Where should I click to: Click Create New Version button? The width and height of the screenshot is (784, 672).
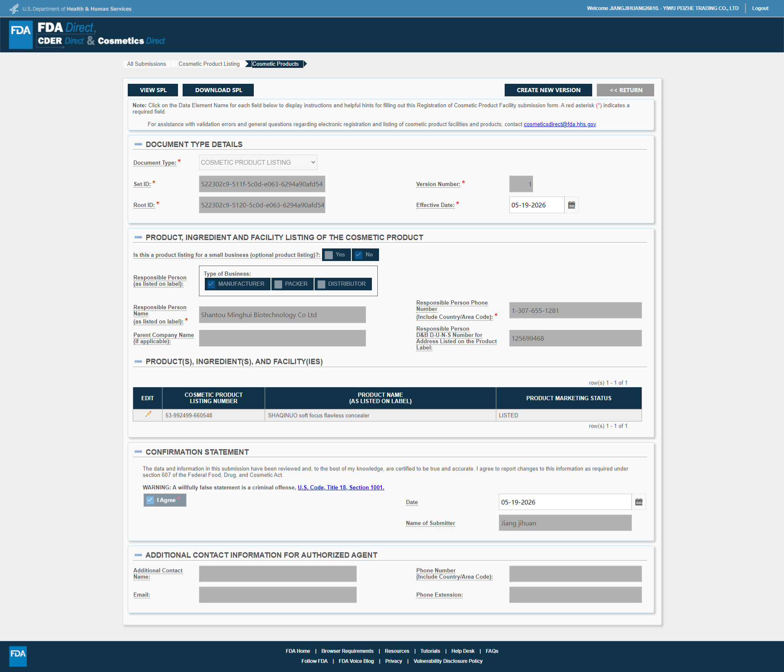[548, 90]
